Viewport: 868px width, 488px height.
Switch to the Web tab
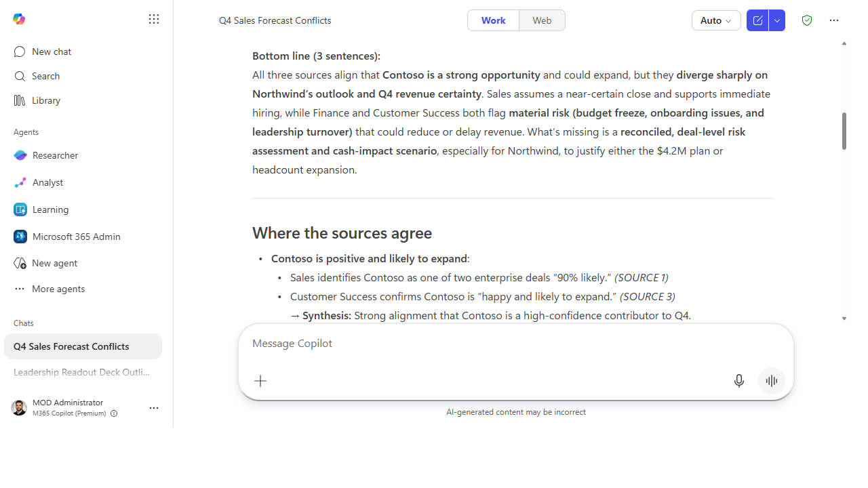(542, 20)
